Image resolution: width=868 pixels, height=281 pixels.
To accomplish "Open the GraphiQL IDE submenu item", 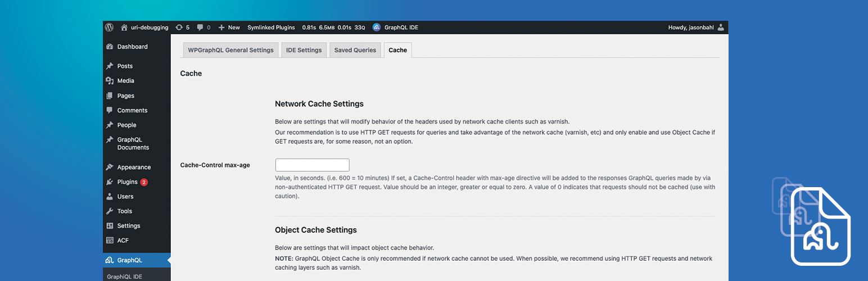I will pos(125,277).
